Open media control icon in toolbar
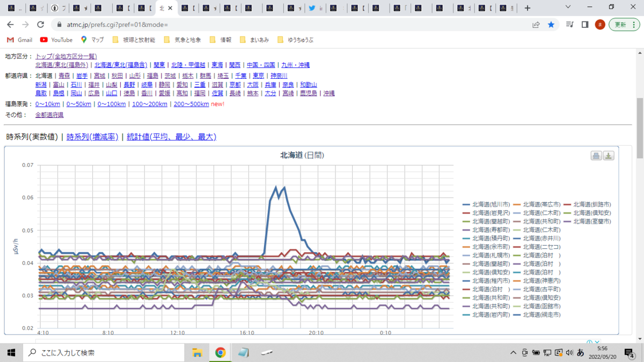Image resolution: width=644 pixels, height=362 pixels. [570, 25]
